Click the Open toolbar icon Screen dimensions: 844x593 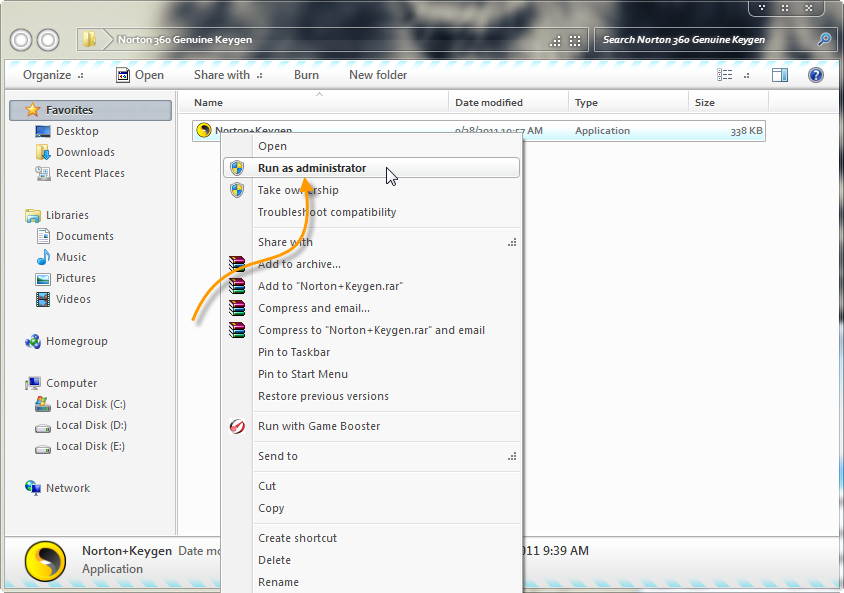(x=123, y=75)
